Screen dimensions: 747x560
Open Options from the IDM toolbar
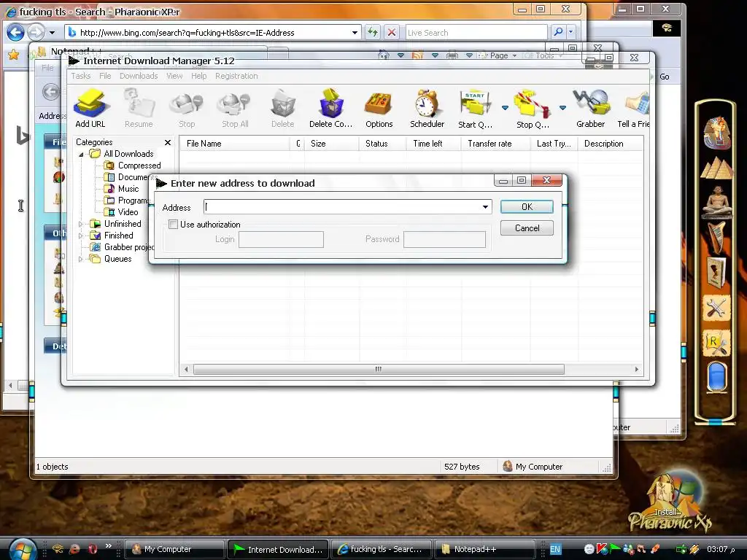click(x=379, y=109)
